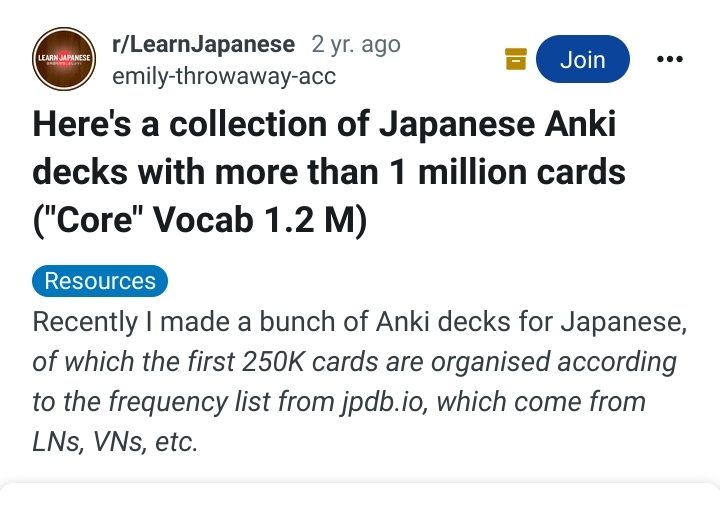Click the yellow archived post box icon

[516, 59]
